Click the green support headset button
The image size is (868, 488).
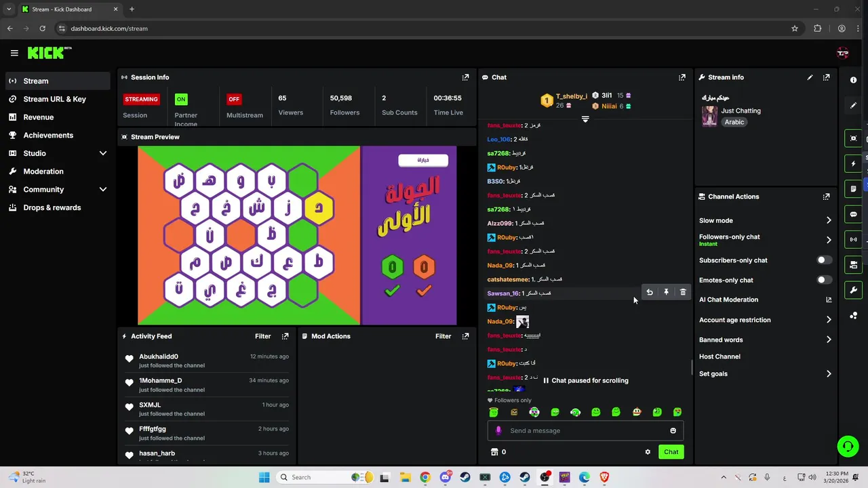pos(848,446)
